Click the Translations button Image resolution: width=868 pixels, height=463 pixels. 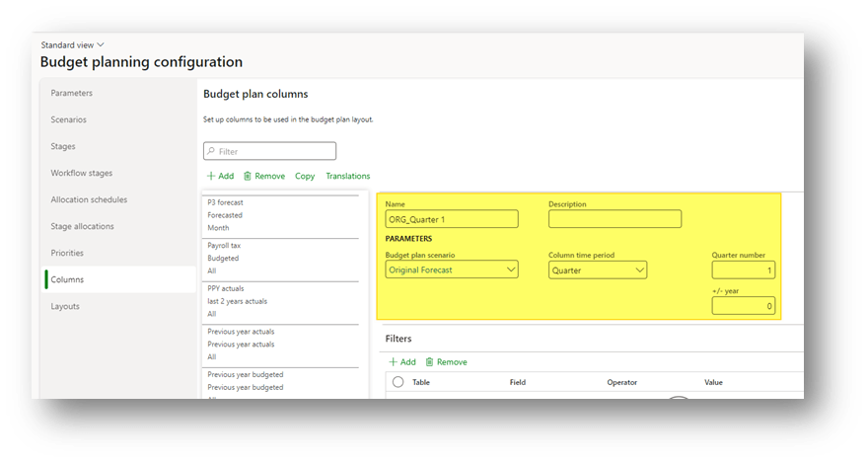pos(348,177)
